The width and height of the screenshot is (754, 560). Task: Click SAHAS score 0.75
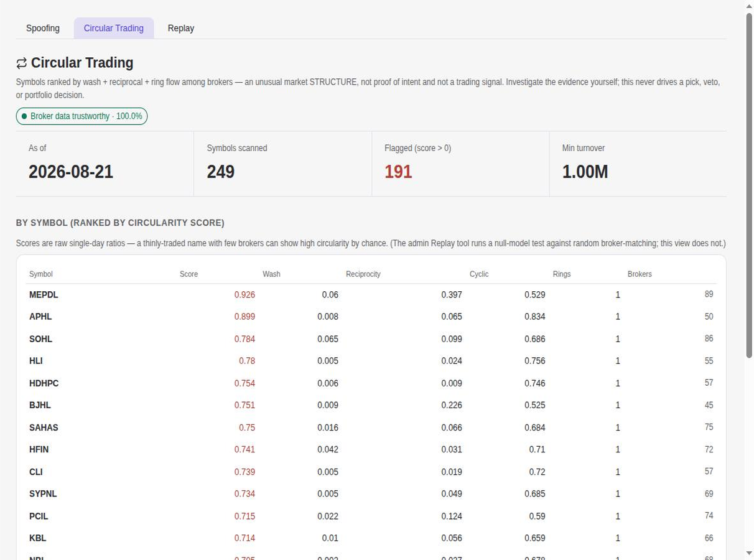click(247, 427)
